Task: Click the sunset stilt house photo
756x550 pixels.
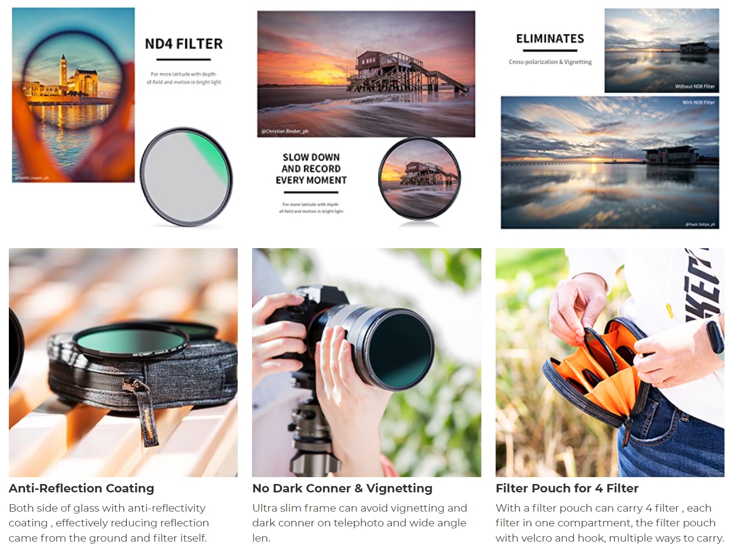Action: [366, 74]
